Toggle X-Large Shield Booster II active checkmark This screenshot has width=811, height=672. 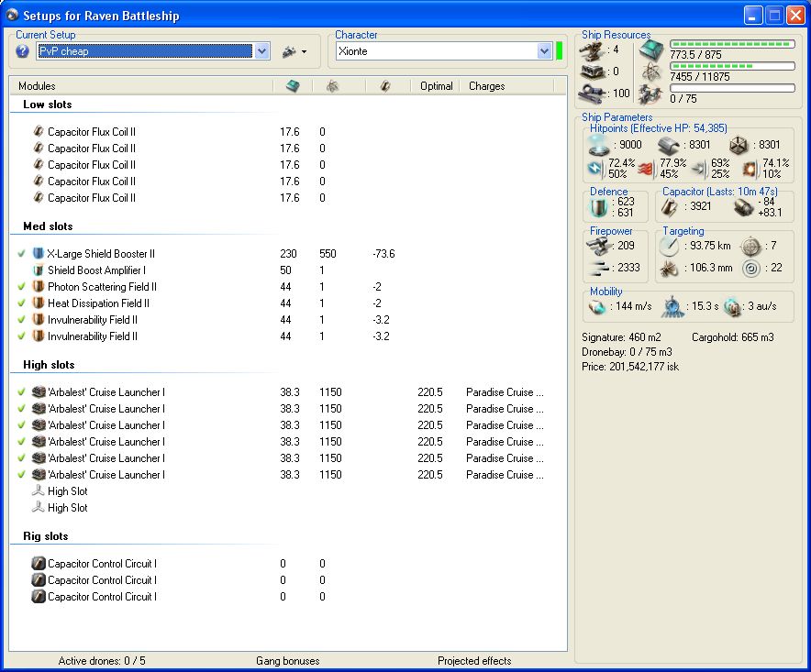pyautogui.click(x=21, y=254)
